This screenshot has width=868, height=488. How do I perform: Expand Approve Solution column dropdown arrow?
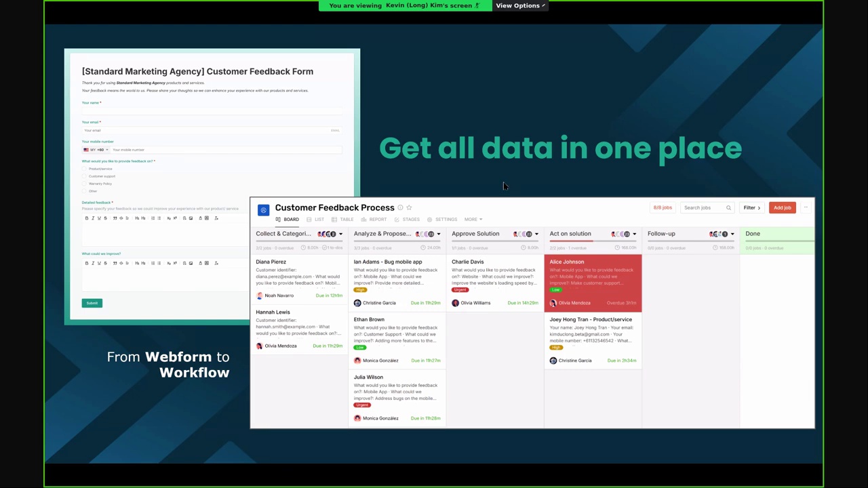coord(536,235)
